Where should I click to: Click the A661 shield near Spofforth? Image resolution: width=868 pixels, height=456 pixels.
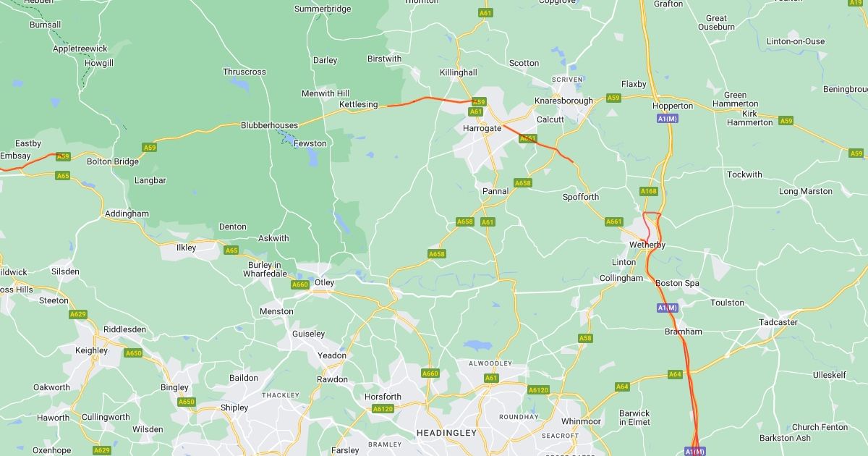pyautogui.click(x=614, y=221)
